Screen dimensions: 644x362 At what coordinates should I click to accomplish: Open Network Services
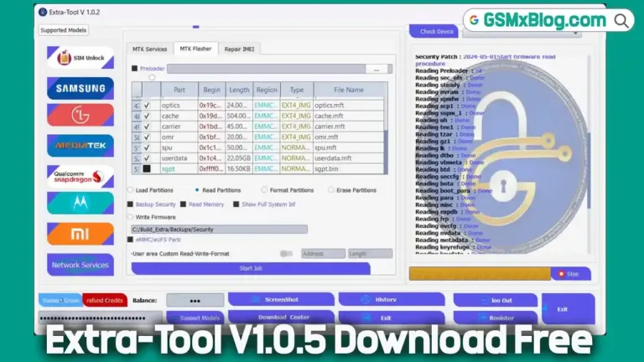80,265
